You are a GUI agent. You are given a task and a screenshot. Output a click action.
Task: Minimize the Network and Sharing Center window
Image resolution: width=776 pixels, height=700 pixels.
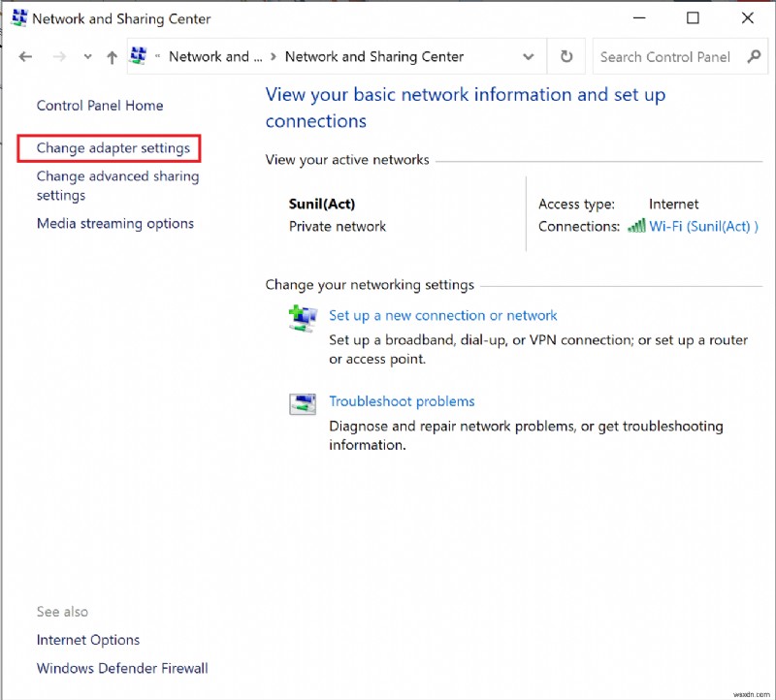pyautogui.click(x=639, y=18)
